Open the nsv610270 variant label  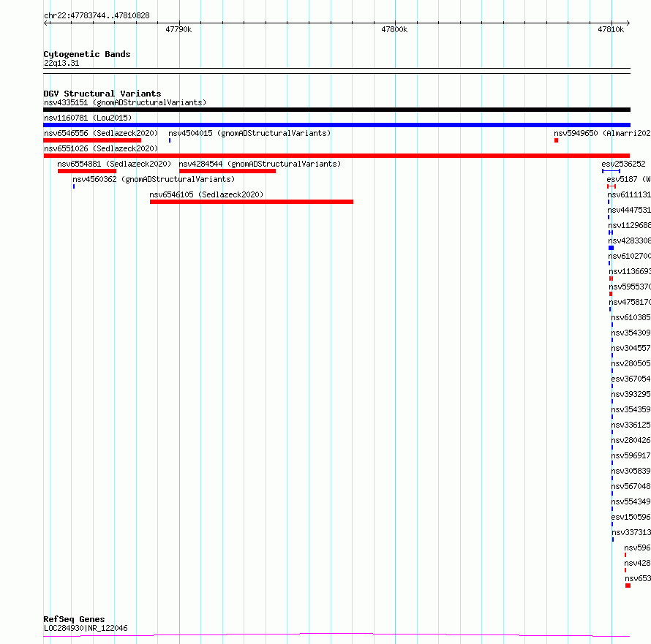click(x=629, y=256)
